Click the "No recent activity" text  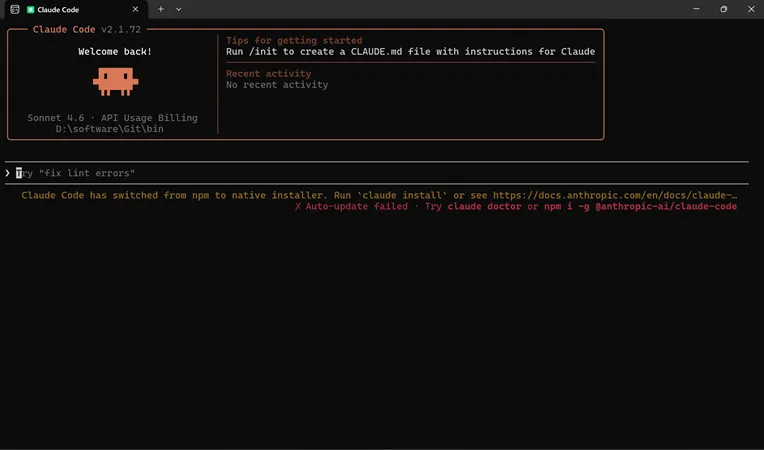277,85
